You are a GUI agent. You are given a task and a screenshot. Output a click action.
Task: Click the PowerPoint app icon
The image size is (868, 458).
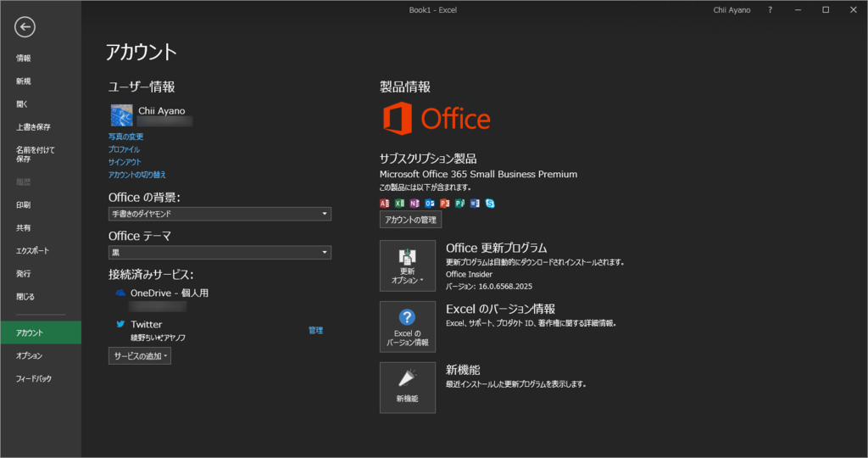point(444,204)
